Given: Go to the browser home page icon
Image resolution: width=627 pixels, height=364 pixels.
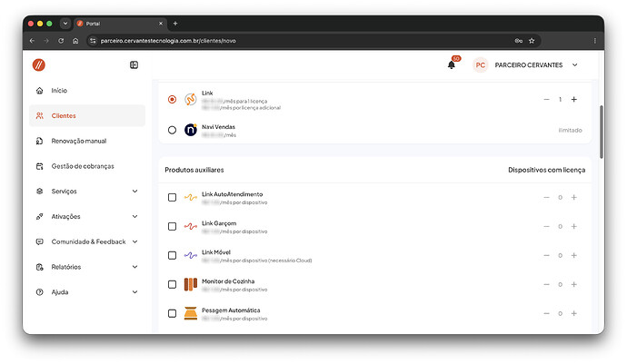Looking at the screenshot, I should 75,41.
